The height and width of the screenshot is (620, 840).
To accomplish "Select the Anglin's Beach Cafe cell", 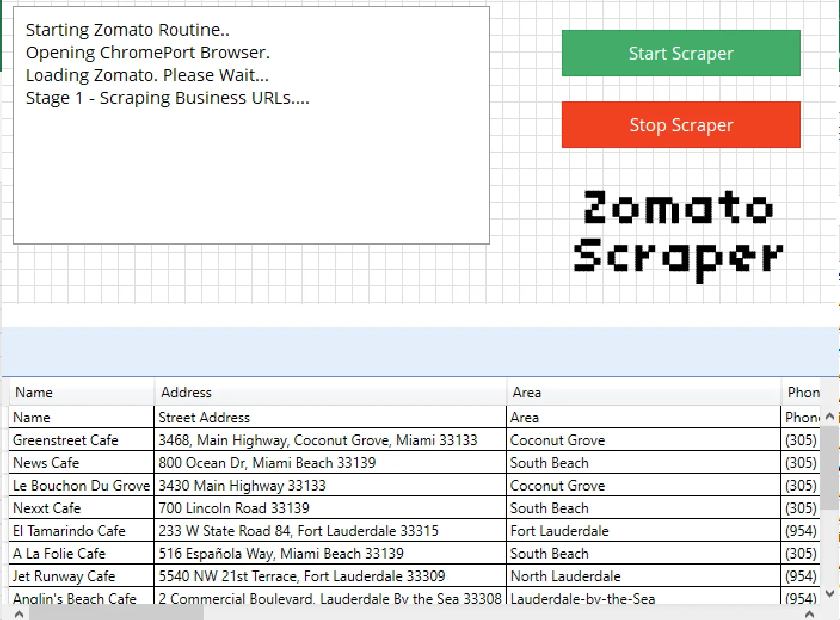I will click(x=82, y=597).
